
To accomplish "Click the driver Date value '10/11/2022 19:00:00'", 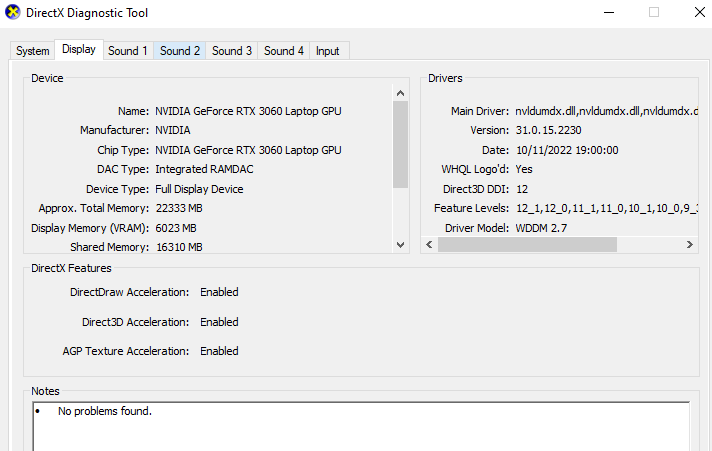I will pyautogui.click(x=567, y=150).
